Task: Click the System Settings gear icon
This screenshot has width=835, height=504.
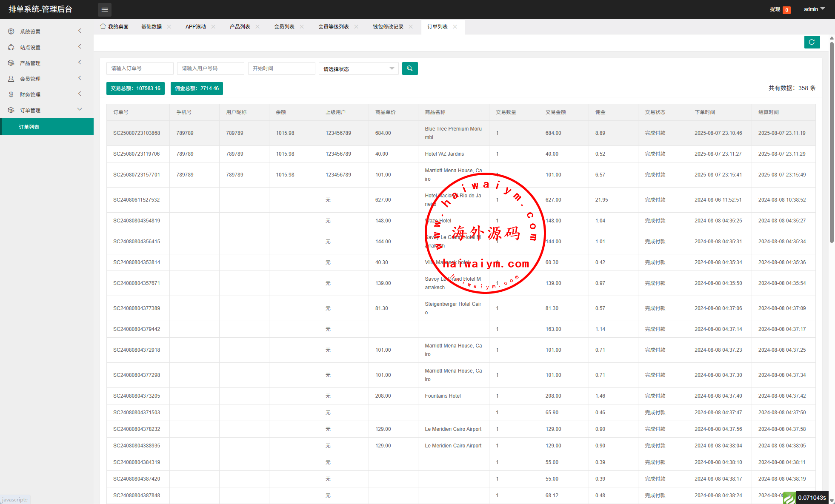Action: [x=11, y=31]
